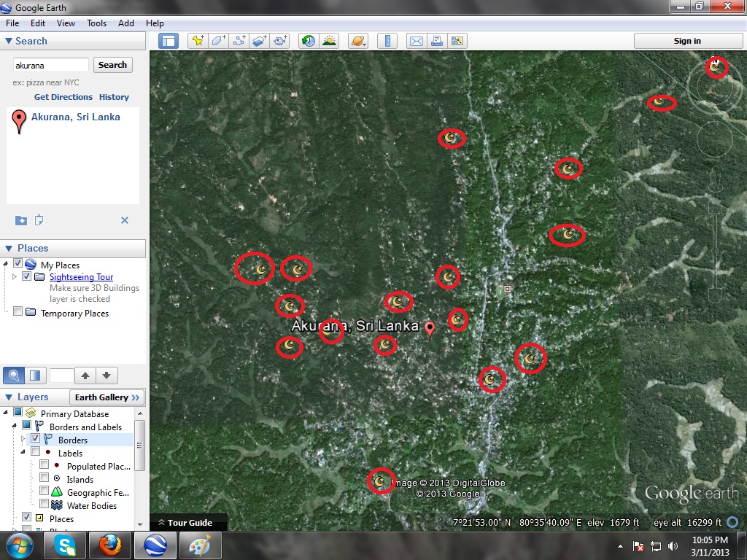This screenshot has height=560, width=747.
Task: View this location in Google Maps
Action: (x=457, y=41)
